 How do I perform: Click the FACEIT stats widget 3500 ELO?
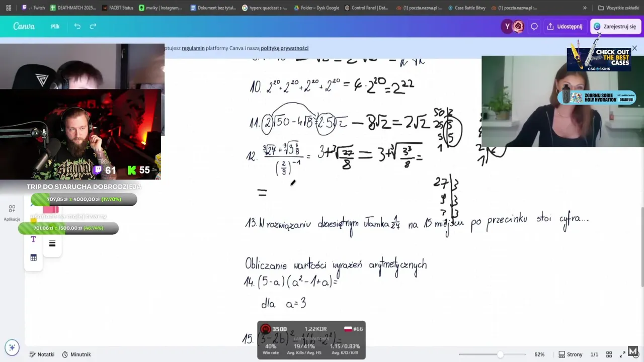tap(311, 340)
